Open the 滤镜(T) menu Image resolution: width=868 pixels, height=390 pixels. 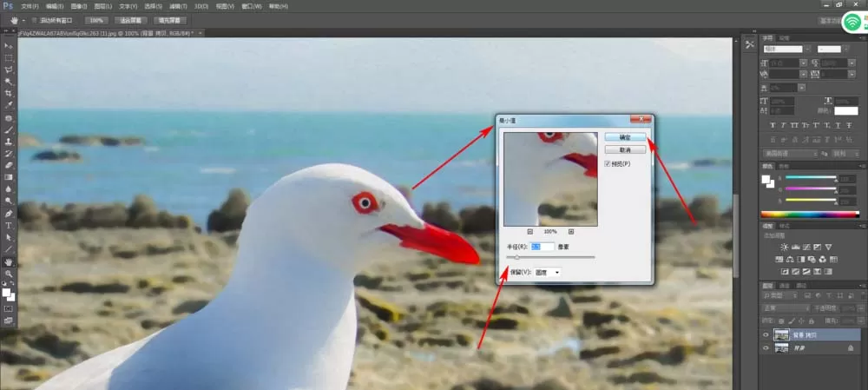pyautogui.click(x=179, y=6)
